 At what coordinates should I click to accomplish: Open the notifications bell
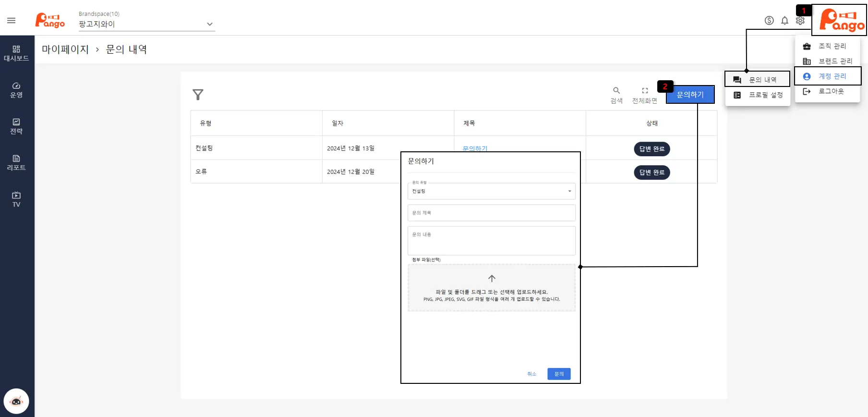click(x=784, y=20)
